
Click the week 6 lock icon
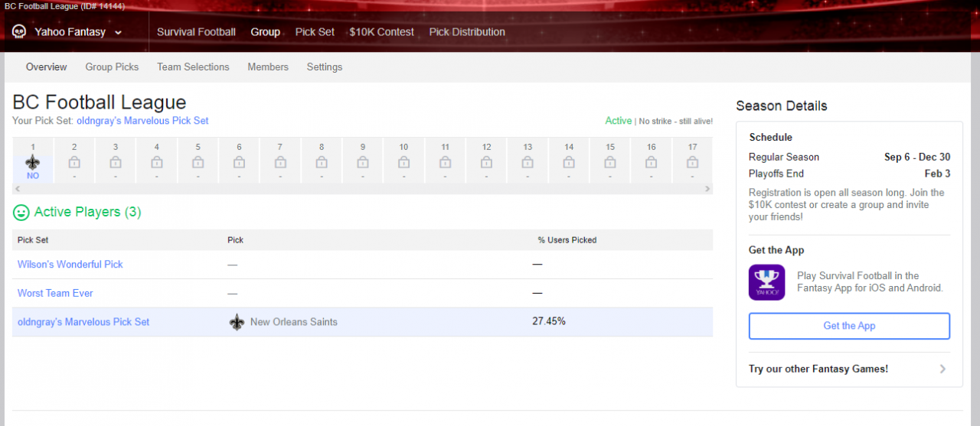click(239, 162)
